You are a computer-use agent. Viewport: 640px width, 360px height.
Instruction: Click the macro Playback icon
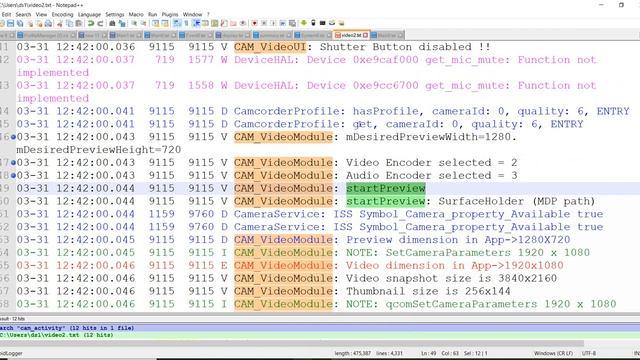tap(273, 23)
